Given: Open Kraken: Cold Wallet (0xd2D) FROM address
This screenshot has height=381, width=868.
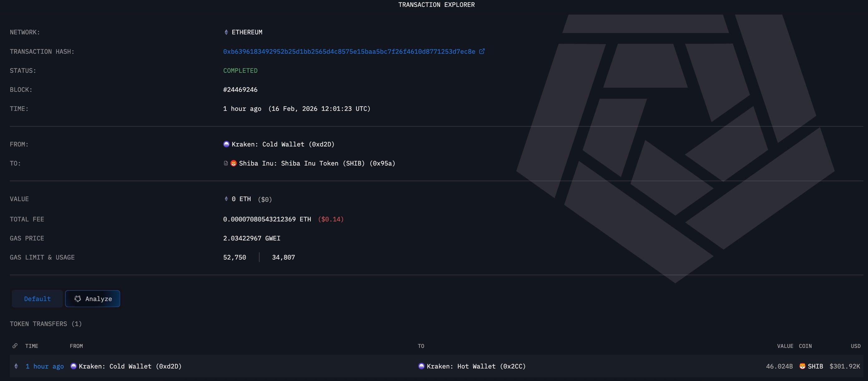Looking at the screenshot, I should tap(283, 144).
